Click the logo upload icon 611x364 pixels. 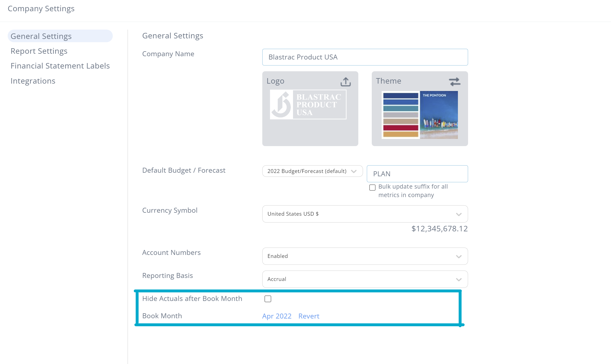coord(345,81)
